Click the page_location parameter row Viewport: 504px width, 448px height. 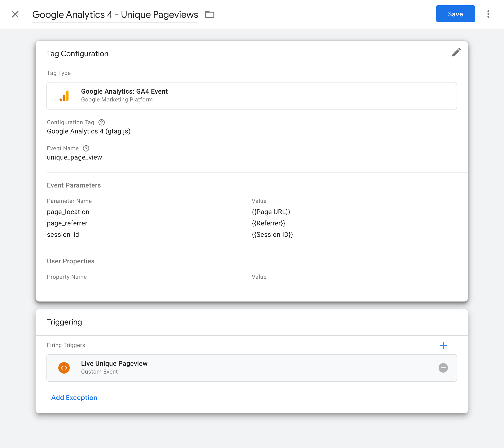tap(68, 211)
